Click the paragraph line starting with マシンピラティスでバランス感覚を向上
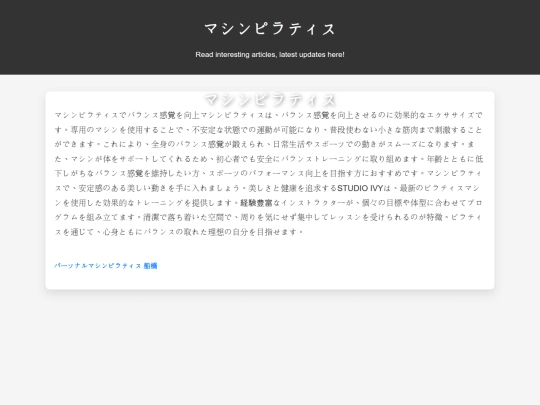The height and width of the screenshot is (405, 540). coord(269,115)
